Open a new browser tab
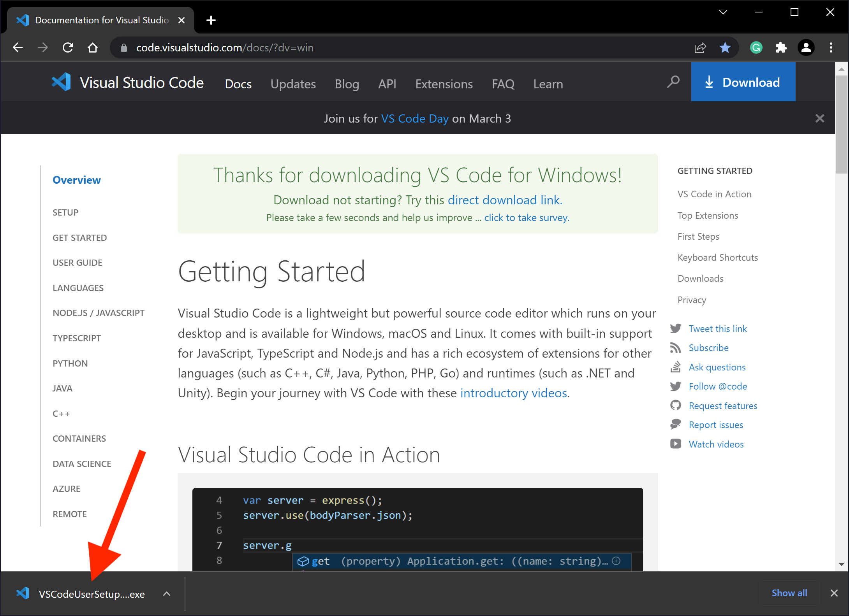This screenshot has width=849, height=616. [211, 20]
